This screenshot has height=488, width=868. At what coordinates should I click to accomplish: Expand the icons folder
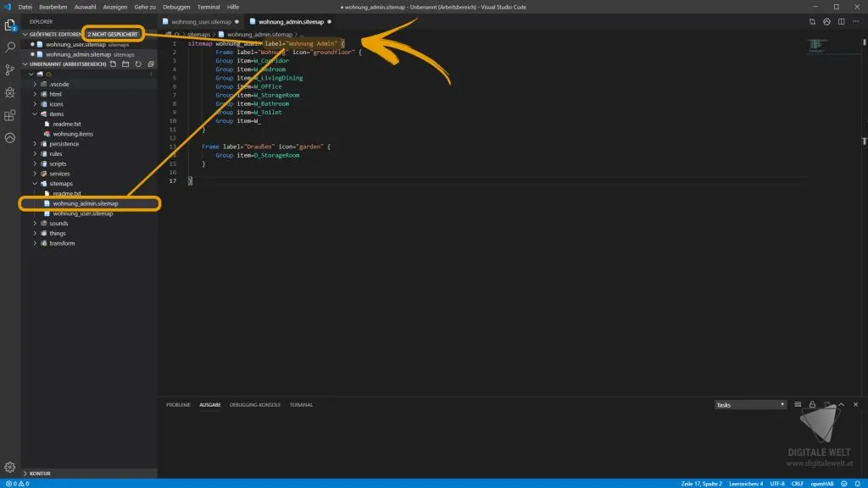point(35,104)
